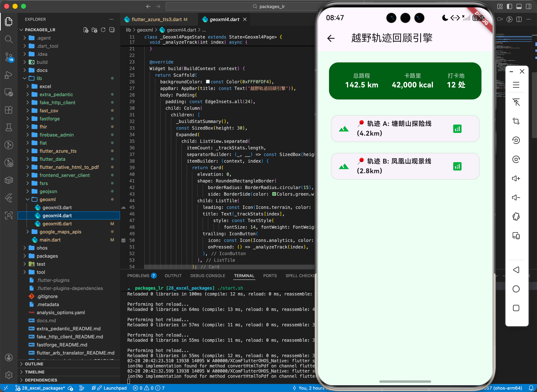The image size is (537, 392).
Task: Expand the OUTLINE section
Action: (x=34, y=364)
